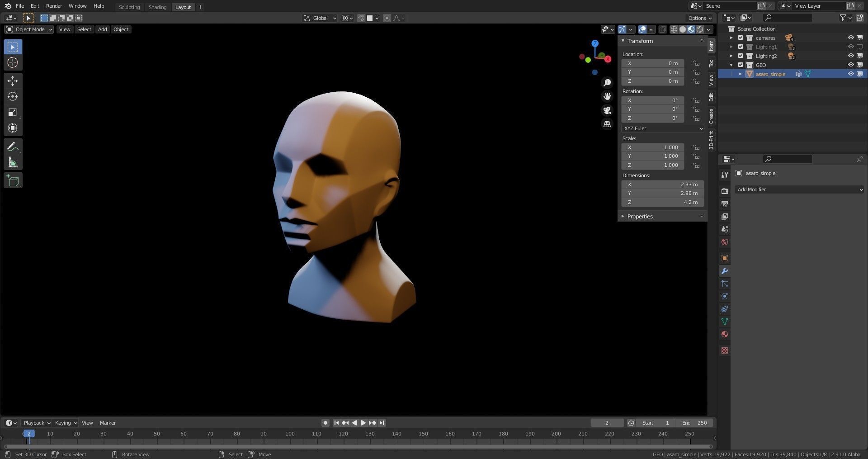868x459 pixels.
Task: Open Object Constraints properties tab
Action: [724, 309]
